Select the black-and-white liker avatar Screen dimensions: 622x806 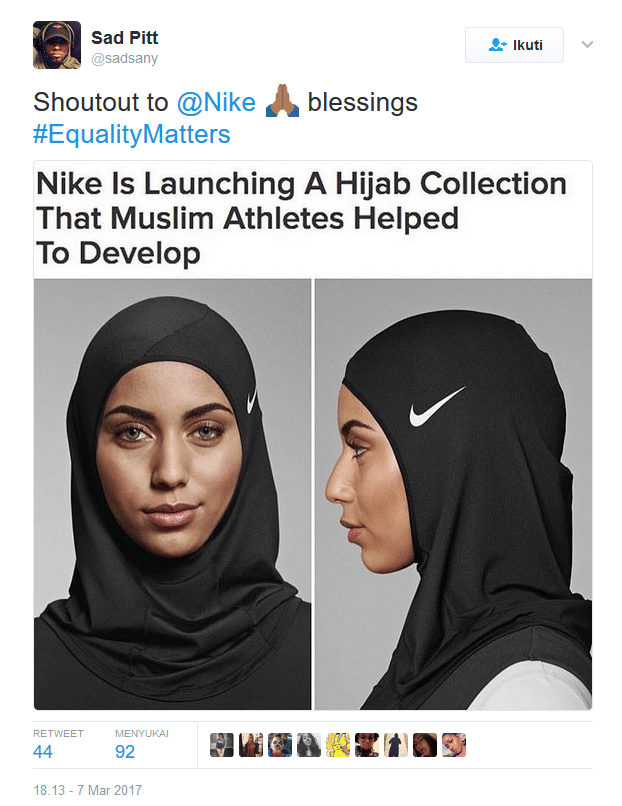pos(308,745)
